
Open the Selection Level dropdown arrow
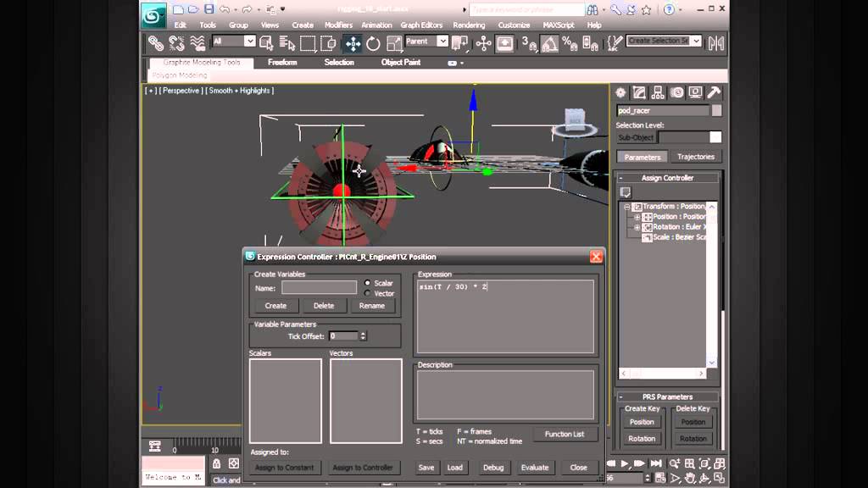pyautogui.click(x=715, y=137)
